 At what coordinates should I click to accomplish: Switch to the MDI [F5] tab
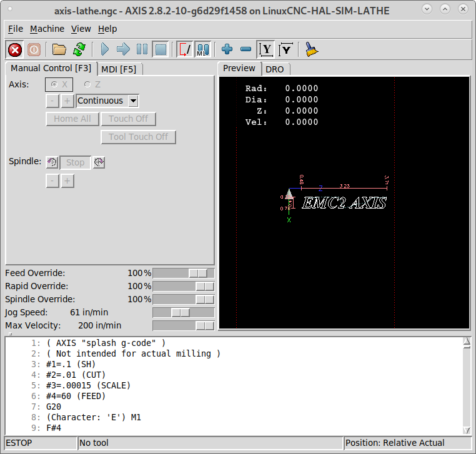[119, 69]
